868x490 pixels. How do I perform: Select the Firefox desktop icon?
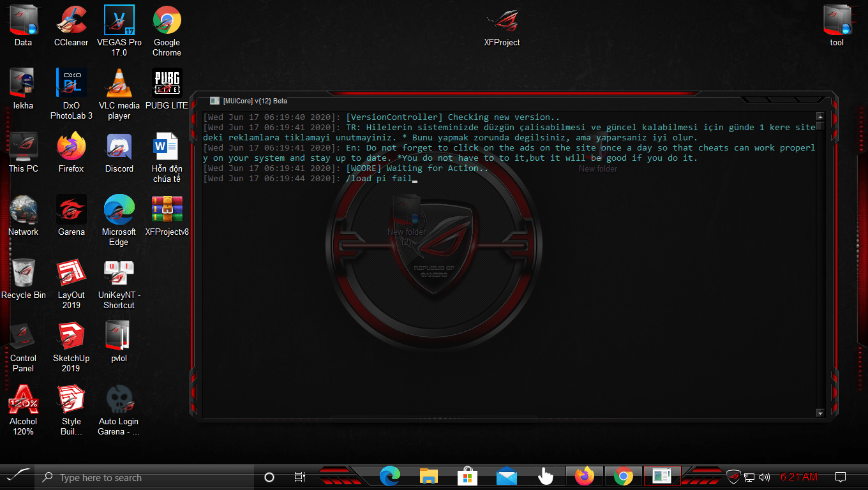pyautogui.click(x=71, y=153)
